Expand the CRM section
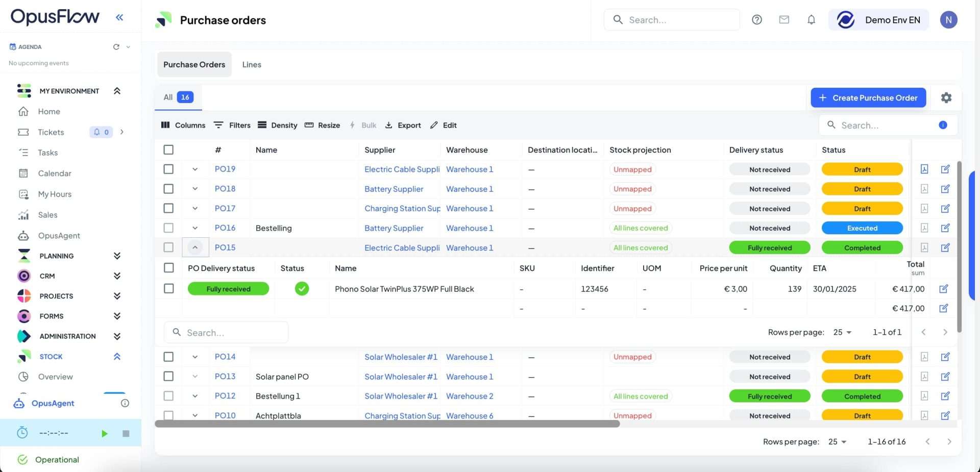 point(117,276)
